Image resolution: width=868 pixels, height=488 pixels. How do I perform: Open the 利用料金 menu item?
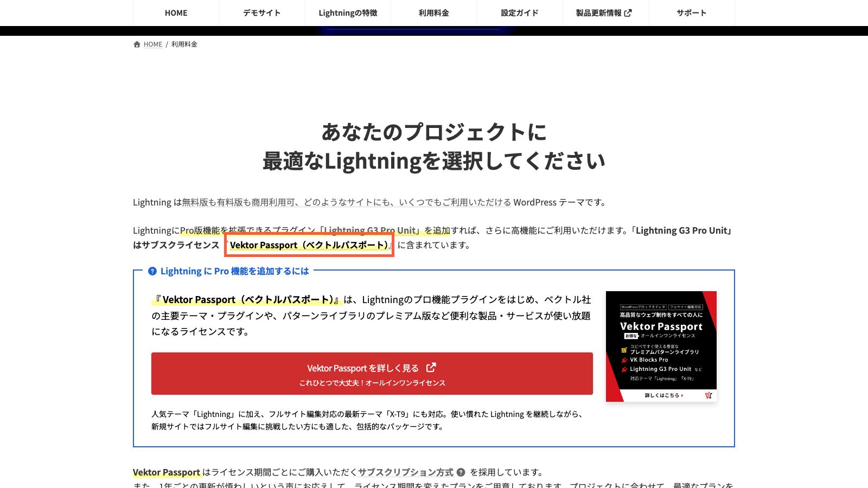point(433,13)
